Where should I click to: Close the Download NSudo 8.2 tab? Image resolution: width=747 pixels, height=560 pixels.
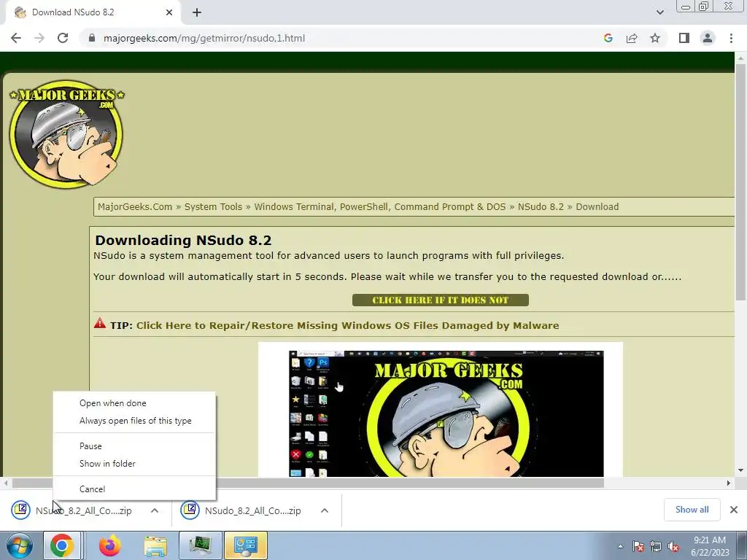[169, 12]
